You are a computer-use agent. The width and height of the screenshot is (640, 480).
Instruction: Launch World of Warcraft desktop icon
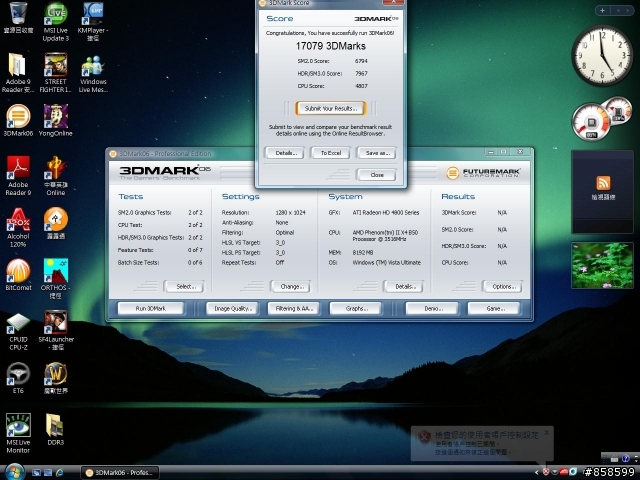pos(56,378)
